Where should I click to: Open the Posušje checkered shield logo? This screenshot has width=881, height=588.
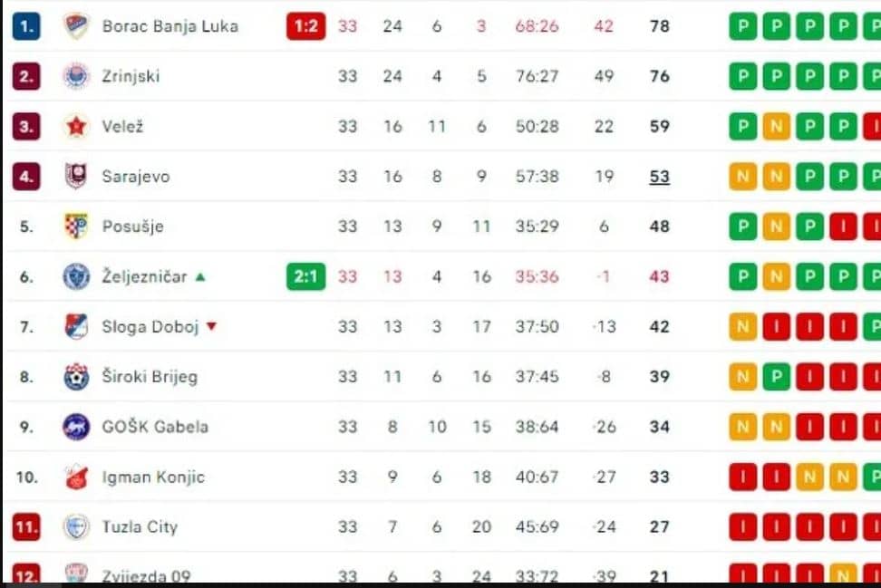point(76,227)
